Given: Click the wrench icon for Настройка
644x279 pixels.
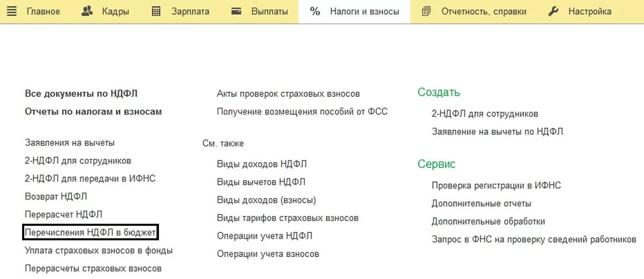Looking at the screenshot, I should [553, 11].
